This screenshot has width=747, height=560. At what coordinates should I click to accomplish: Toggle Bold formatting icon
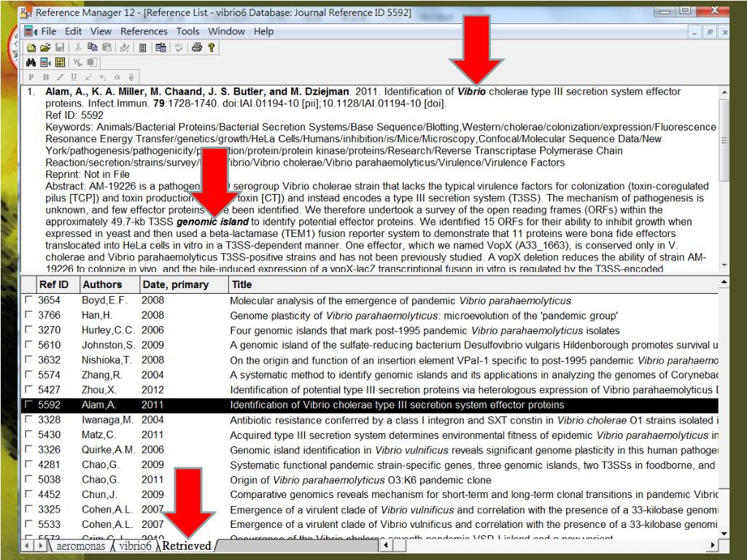point(46,77)
